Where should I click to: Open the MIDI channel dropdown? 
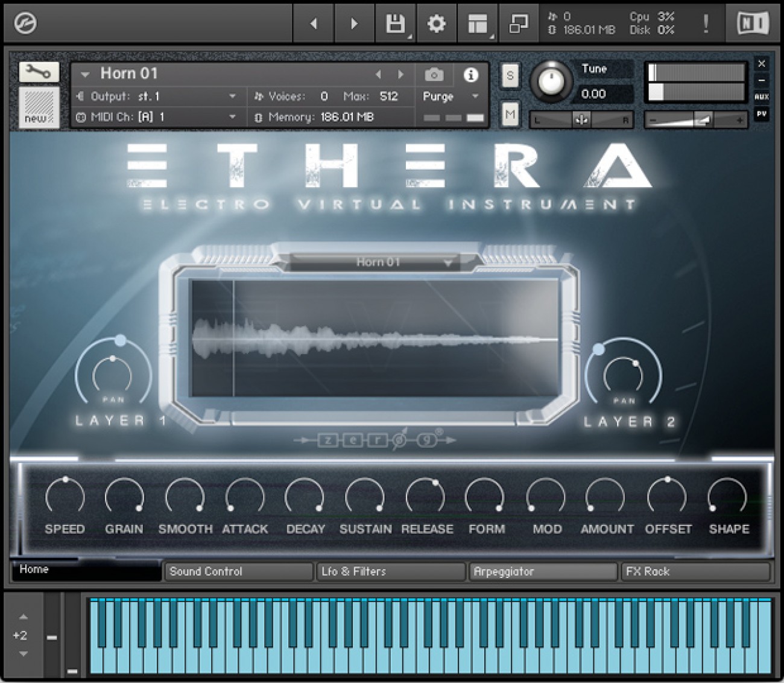232,117
